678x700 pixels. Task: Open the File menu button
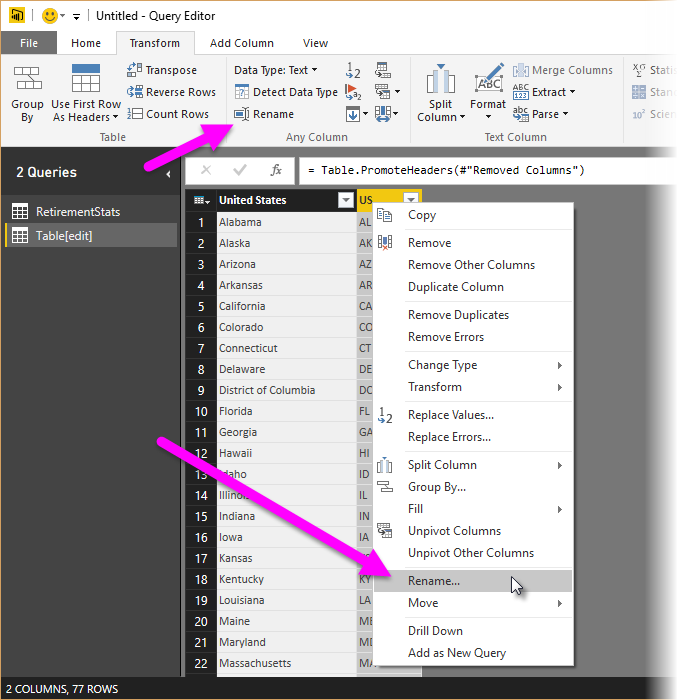click(x=29, y=43)
